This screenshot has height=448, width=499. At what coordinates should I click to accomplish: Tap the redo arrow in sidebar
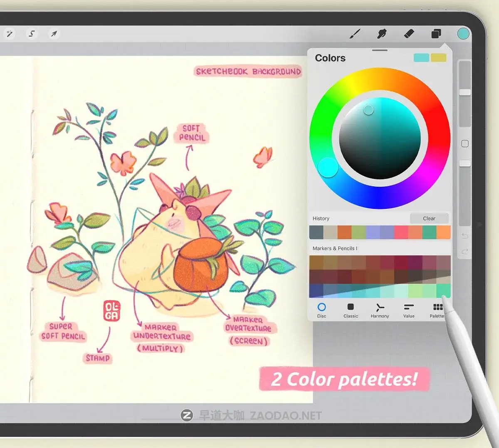pyautogui.click(x=465, y=251)
